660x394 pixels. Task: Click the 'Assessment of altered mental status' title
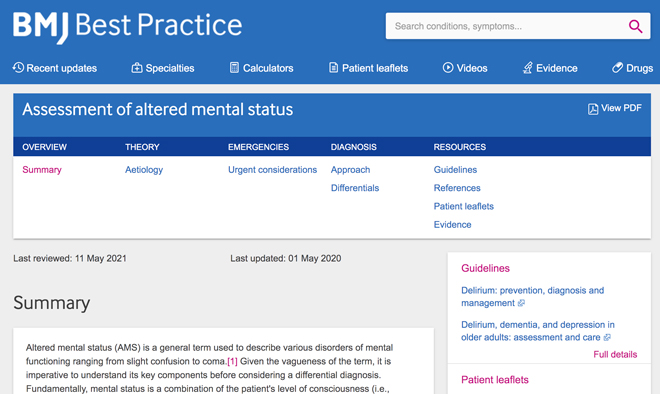pyautogui.click(x=157, y=109)
